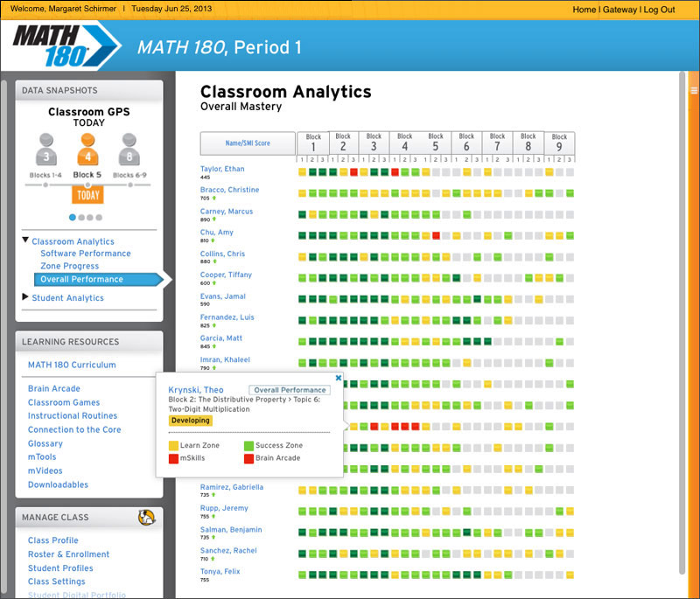Open the mTools link

click(42, 456)
